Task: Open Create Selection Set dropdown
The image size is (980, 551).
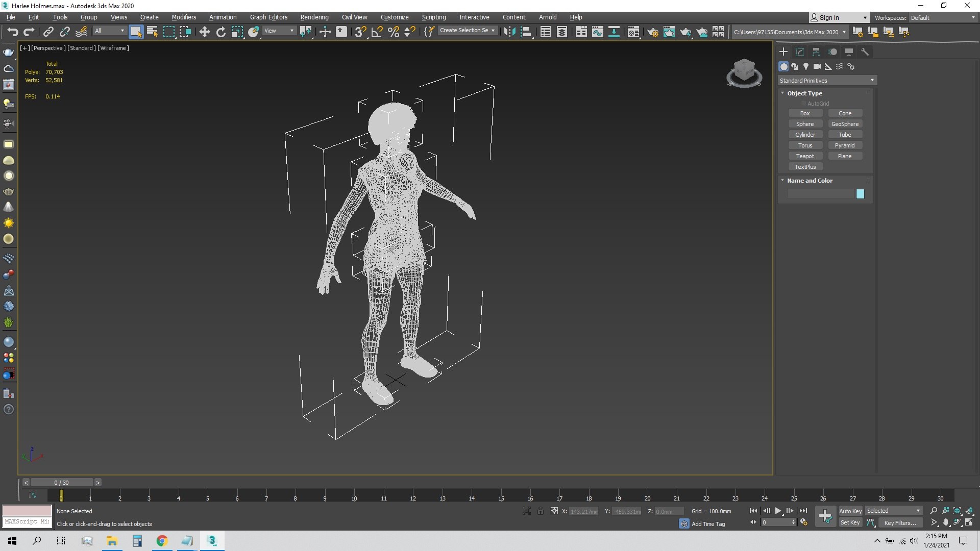Action: [467, 31]
